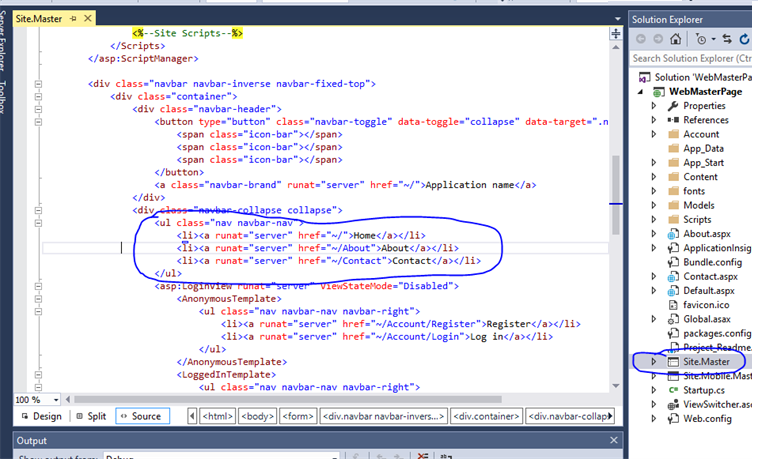The width and height of the screenshot is (758, 459).
Task: Open the active documents dropdown arrow
Action: [617, 19]
